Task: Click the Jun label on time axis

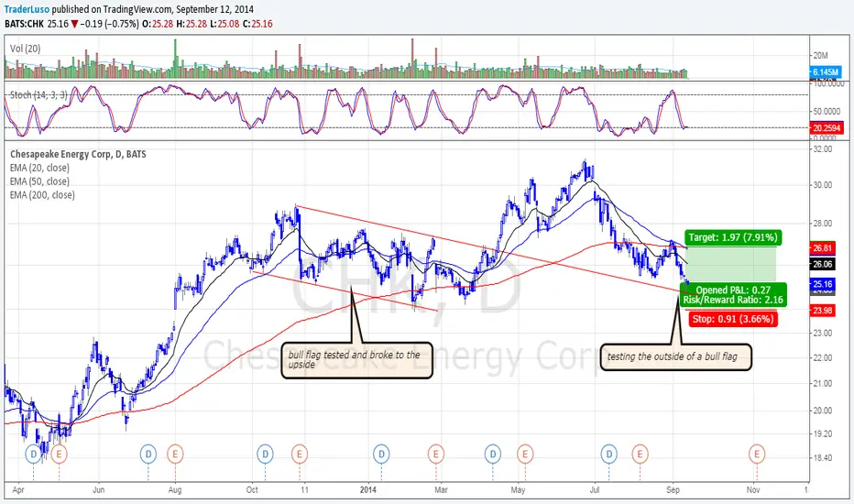Action: click(99, 490)
